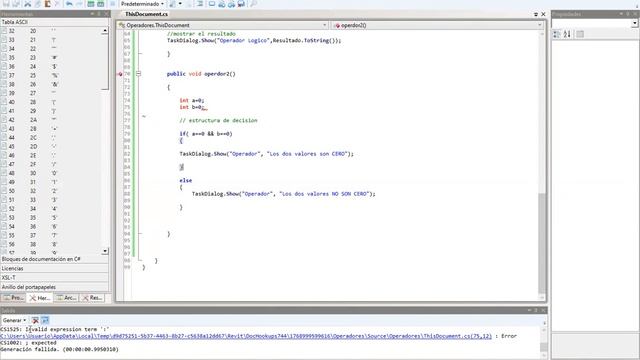The width and height of the screenshot is (640, 360).
Task: Expand the Anillo del portapapeles category
Action: point(55,287)
